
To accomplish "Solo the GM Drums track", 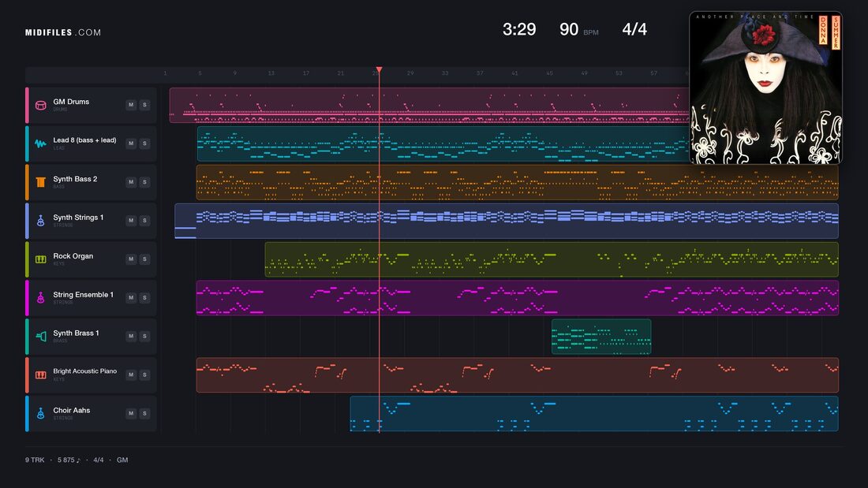I will [x=144, y=105].
